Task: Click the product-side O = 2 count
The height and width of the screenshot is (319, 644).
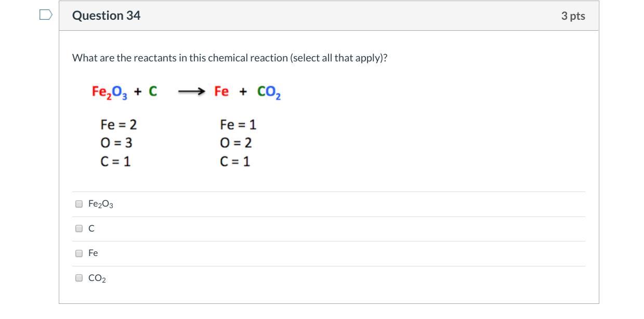Action: coord(236,143)
